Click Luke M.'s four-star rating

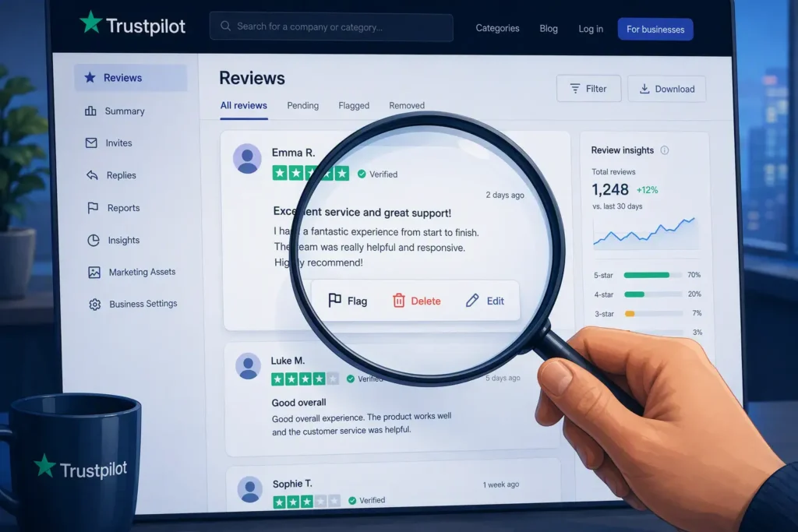point(305,379)
